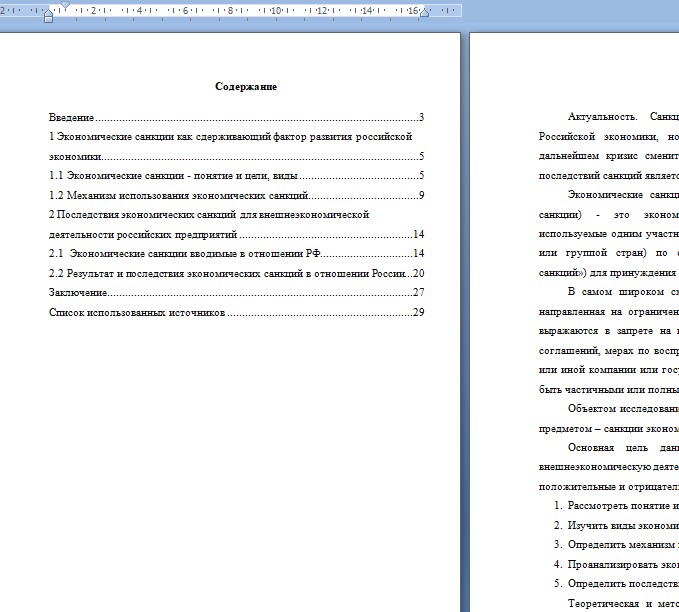Click the Теоретическая и мето paragraph
This screenshot has width=679, height=612.
pos(622,603)
